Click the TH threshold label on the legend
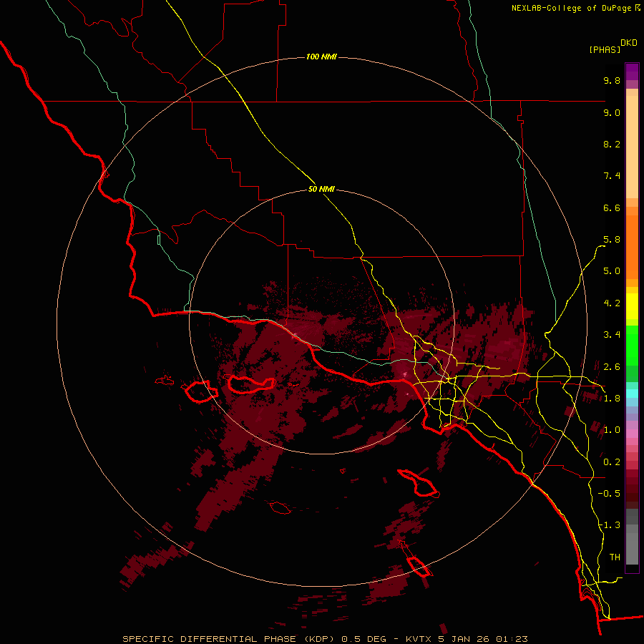Image resolution: width=644 pixels, height=644 pixels. click(615, 557)
